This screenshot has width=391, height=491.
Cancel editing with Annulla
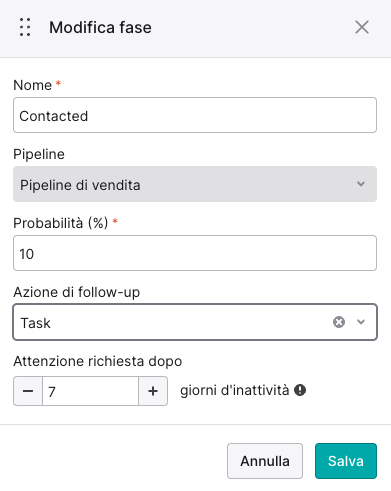click(x=265, y=461)
